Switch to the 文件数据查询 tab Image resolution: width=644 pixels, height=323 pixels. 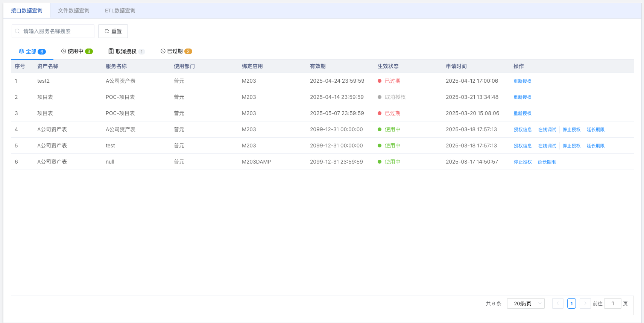coord(74,11)
